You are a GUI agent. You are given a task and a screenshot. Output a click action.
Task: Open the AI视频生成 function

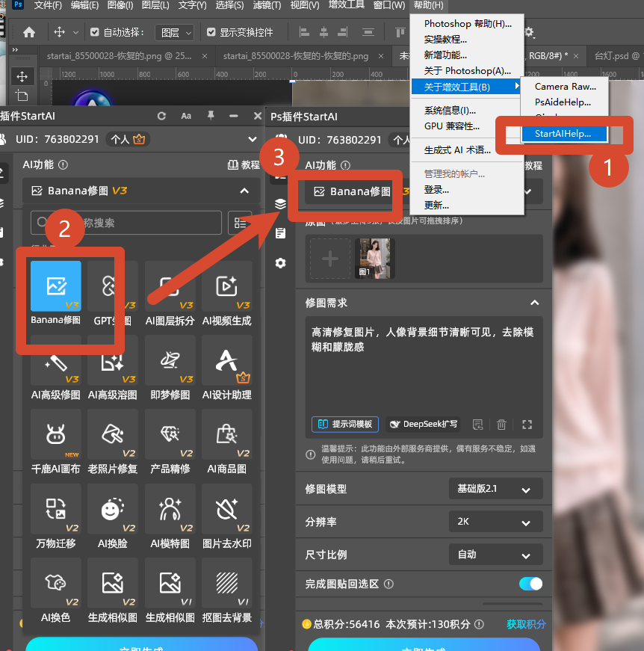[226, 294]
